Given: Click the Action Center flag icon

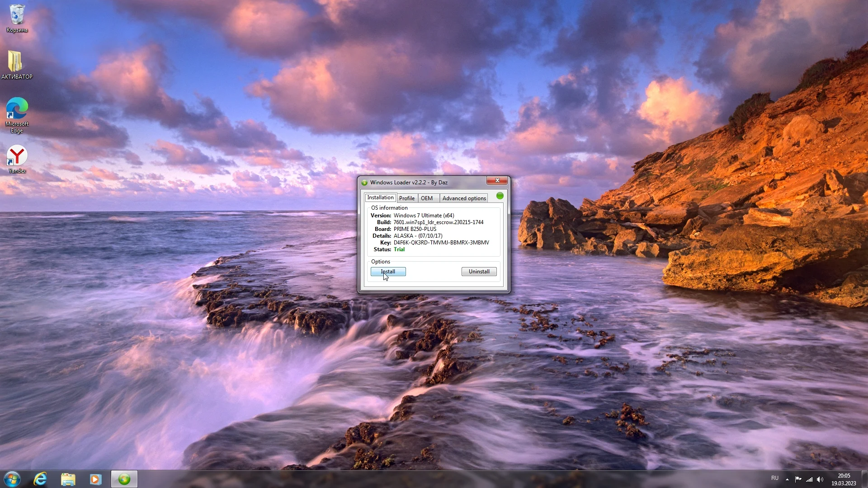Looking at the screenshot, I should (798, 479).
